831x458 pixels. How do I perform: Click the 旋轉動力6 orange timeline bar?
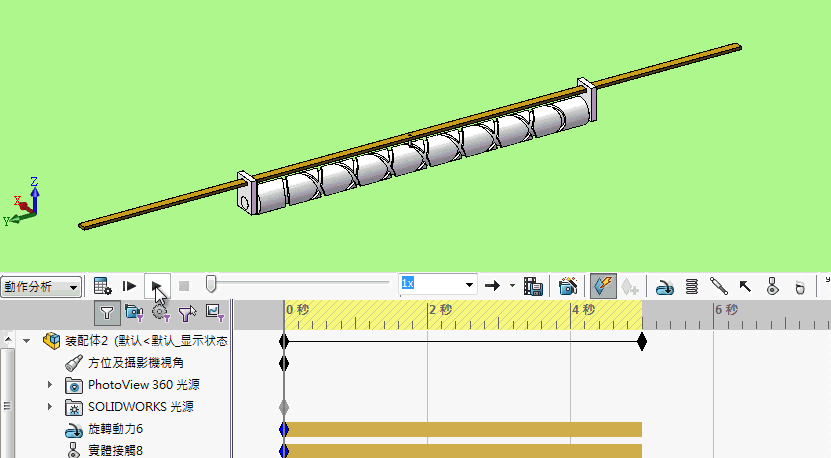pyautogui.click(x=463, y=429)
